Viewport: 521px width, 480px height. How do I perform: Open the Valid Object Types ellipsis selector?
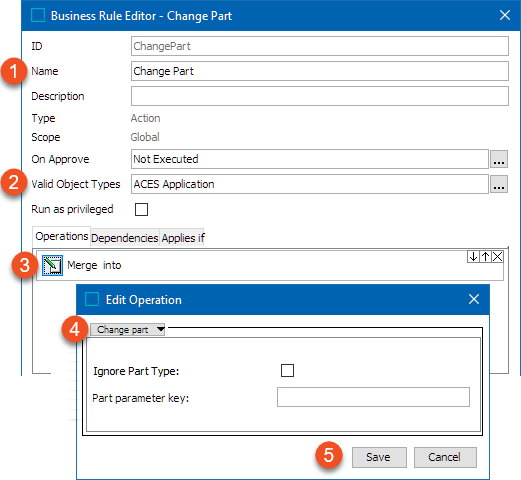(x=499, y=184)
